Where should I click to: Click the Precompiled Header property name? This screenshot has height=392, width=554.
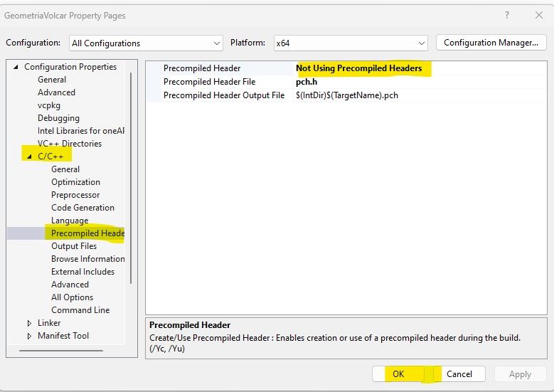point(202,68)
